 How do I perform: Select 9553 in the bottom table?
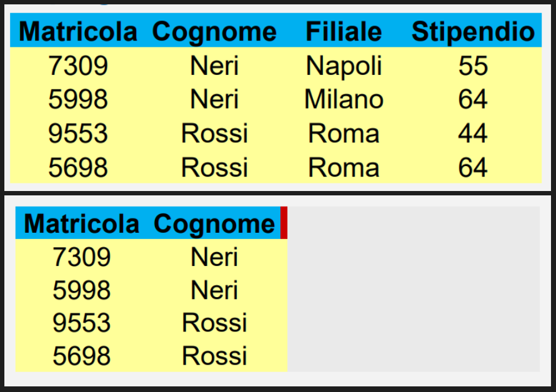coord(82,323)
